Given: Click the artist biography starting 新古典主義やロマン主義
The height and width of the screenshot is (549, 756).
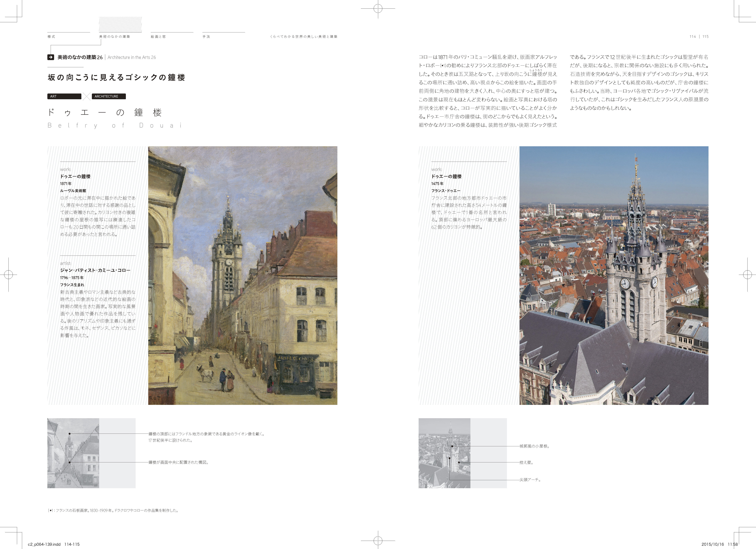Looking at the screenshot, I should coord(98,314).
